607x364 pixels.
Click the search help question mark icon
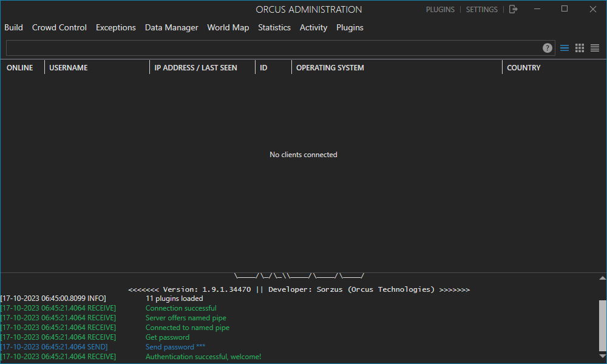point(548,48)
